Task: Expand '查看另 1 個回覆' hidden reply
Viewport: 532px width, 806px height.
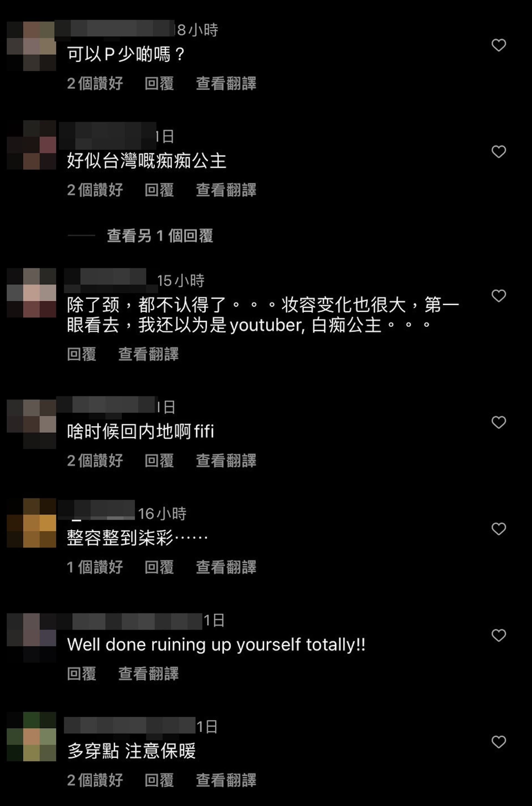Action: [x=160, y=236]
